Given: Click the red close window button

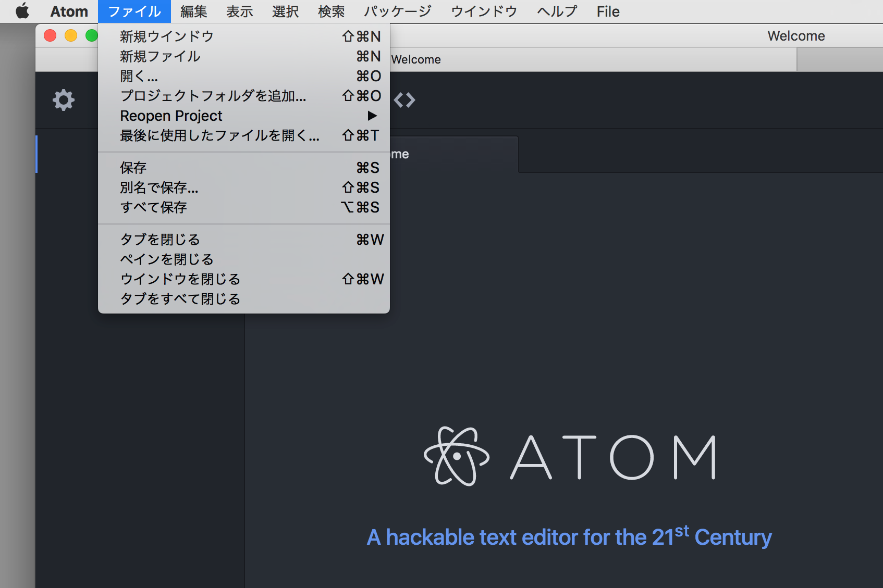Looking at the screenshot, I should [50, 35].
